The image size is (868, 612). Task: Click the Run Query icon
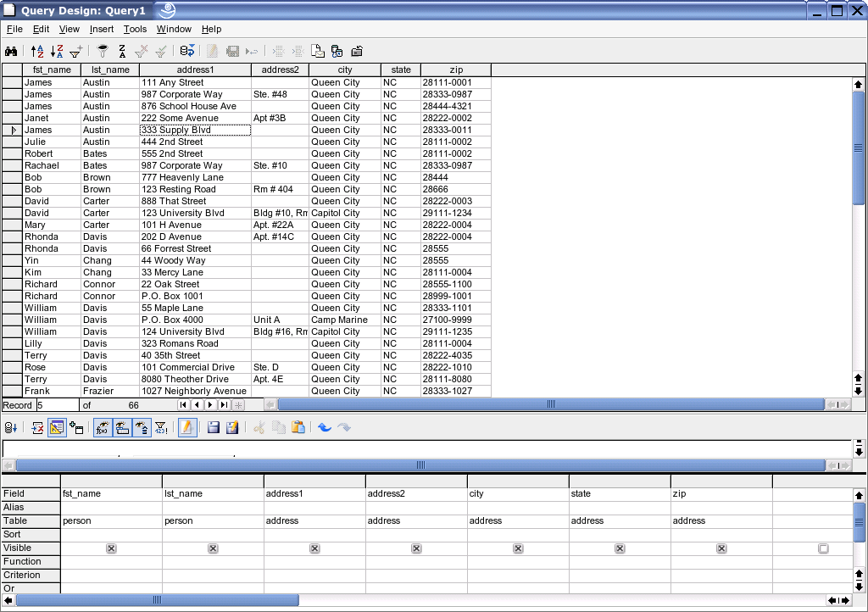click(12, 428)
